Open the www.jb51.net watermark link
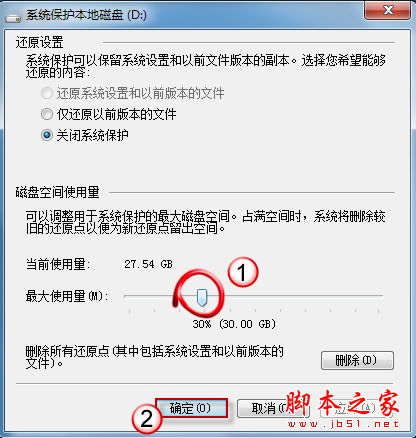Viewport: 416px width, 438px height. 343,424
